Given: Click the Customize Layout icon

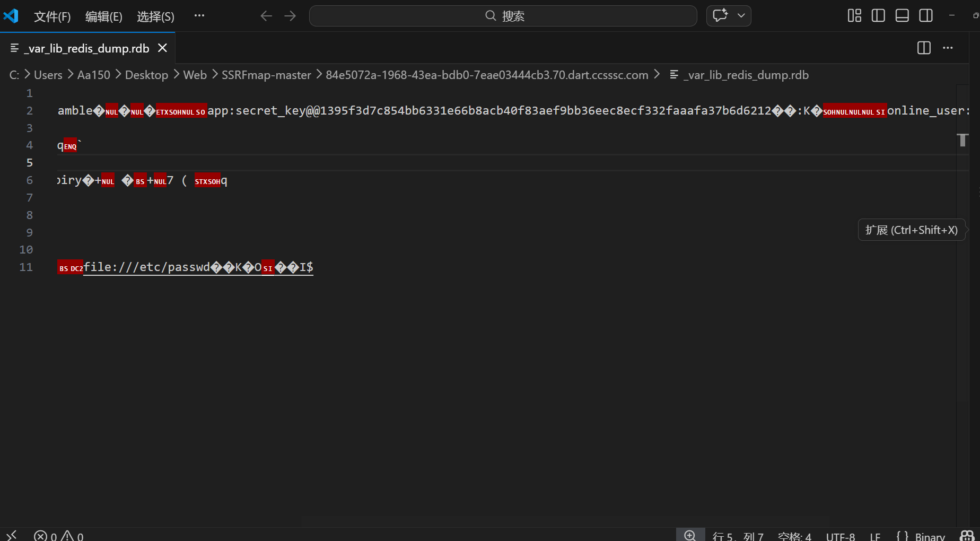Looking at the screenshot, I should (x=854, y=16).
